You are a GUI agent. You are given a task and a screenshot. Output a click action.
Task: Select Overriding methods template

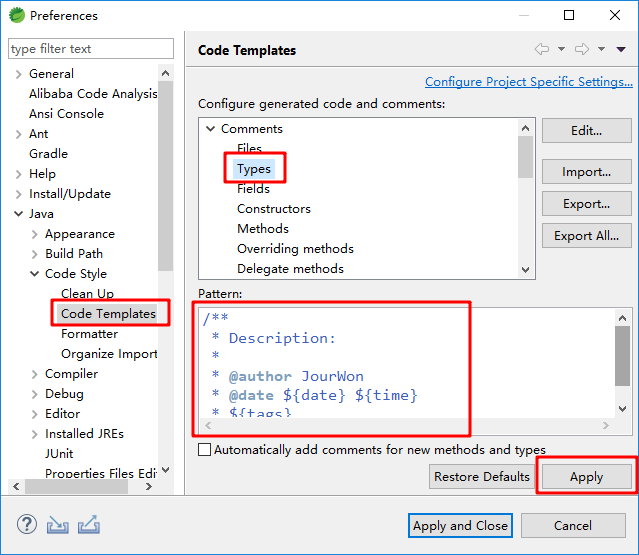[295, 249]
